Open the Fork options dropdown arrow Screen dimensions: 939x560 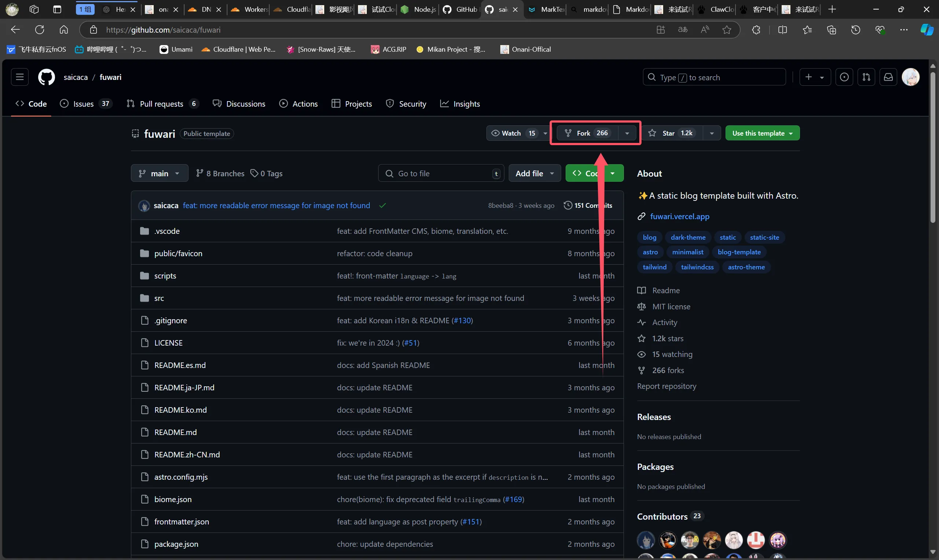pyautogui.click(x=627, y=133)
